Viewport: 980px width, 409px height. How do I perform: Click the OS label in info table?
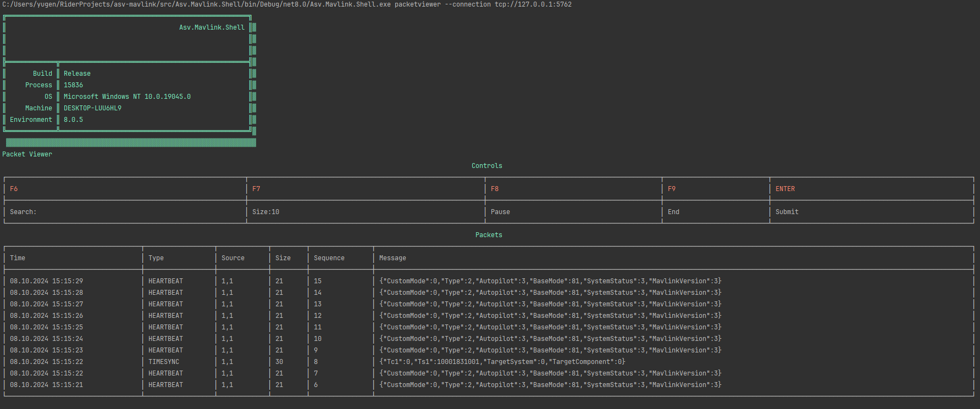(48, 97)
